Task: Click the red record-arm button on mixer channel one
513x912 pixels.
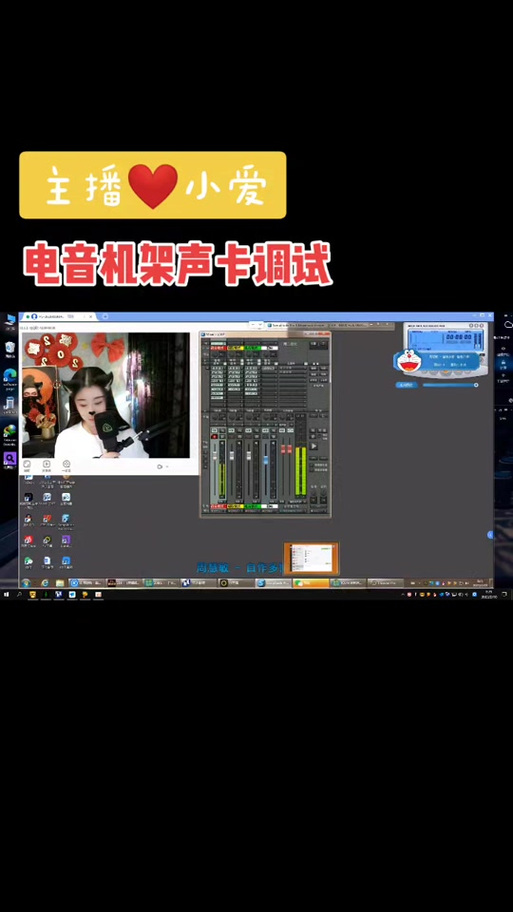Action: point(215,436)
